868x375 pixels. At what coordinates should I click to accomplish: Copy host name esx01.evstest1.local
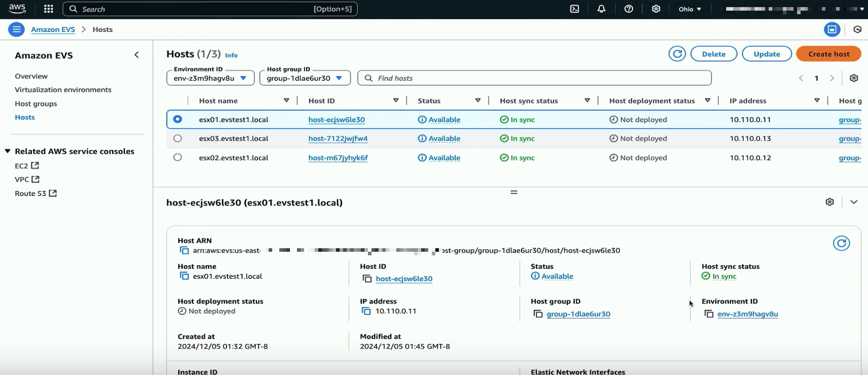[x=184, y=276]
